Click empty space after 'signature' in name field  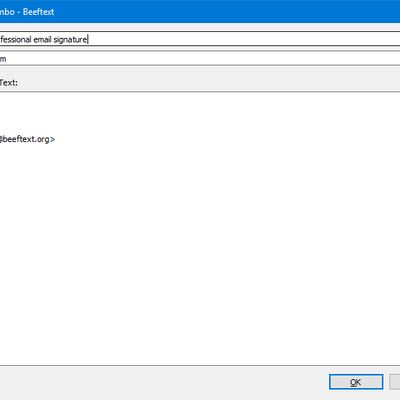243,39
